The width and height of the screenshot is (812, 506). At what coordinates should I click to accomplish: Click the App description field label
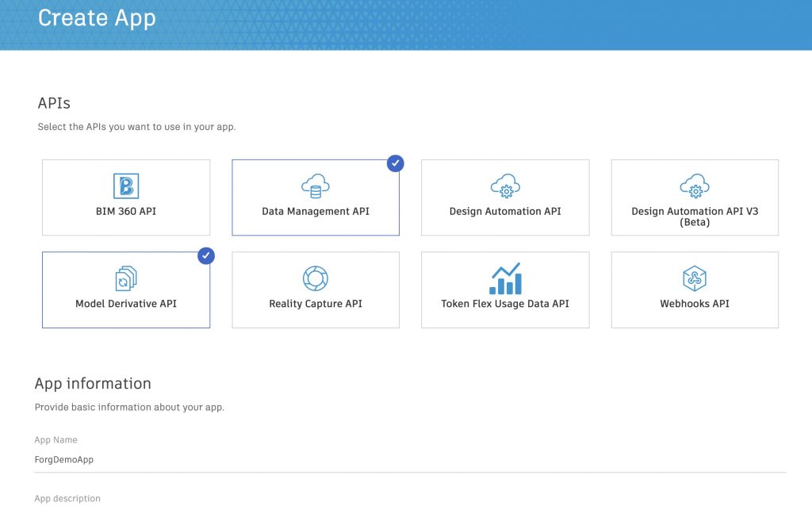tap(67, 499)
